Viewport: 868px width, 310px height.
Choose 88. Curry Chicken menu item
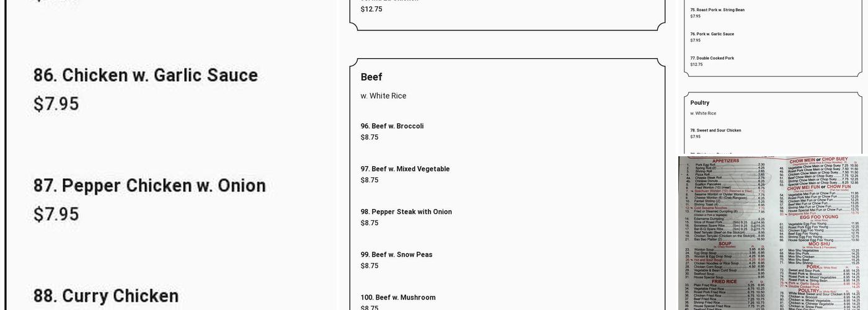click(105, 296)
